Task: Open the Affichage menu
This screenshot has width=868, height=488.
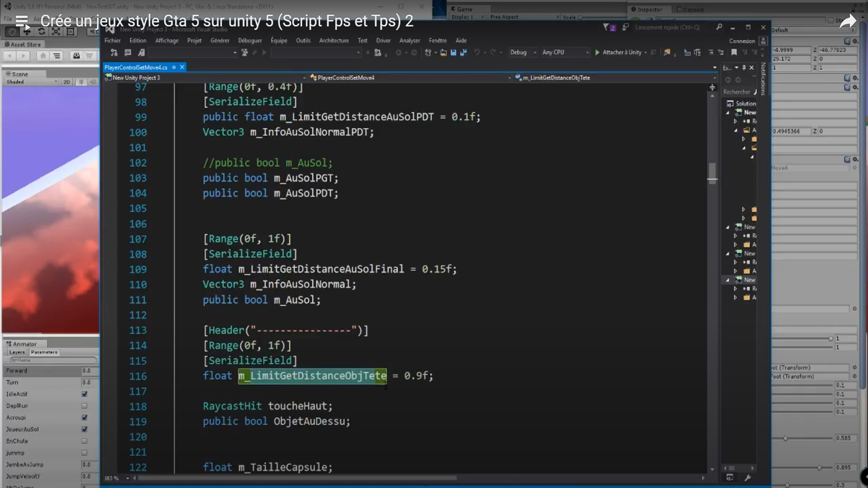Action: click(x=167, y=40)
